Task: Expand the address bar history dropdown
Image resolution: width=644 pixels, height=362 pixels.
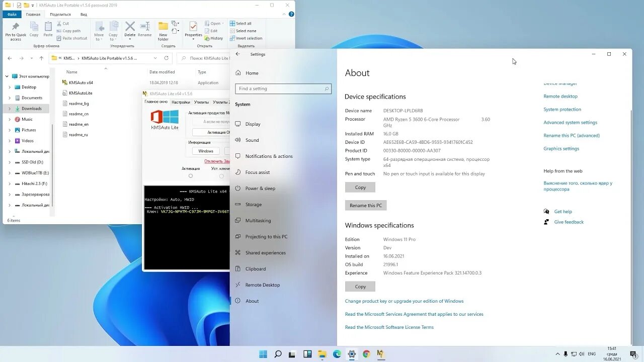Action: click(155, 58)
